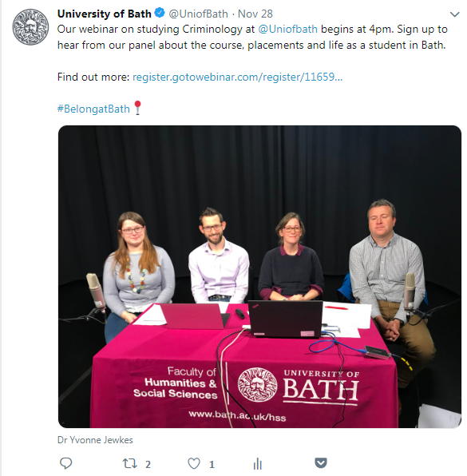Enlarge the webinar panel photo
Viewport: 467px width, 476px height.
click(x=259, y=276)
